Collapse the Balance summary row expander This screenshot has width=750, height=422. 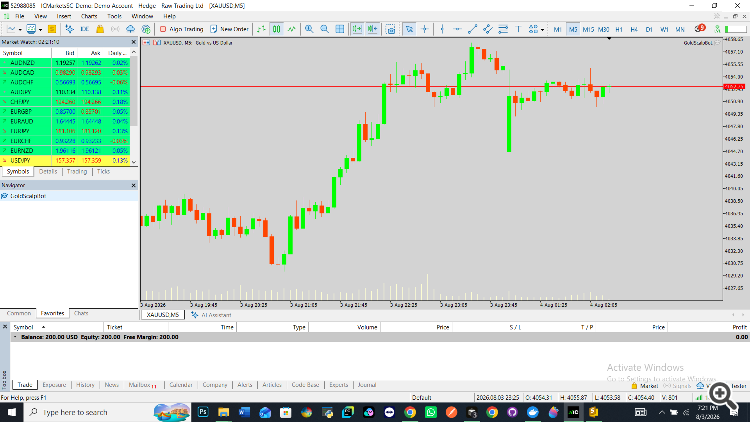(x=15, y=337)
